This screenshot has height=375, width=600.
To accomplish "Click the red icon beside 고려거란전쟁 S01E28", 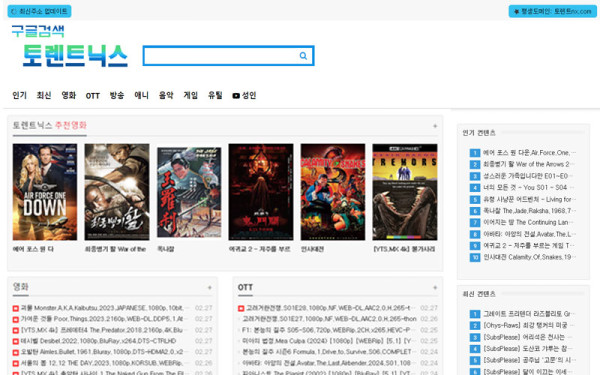I will [241, 308].
